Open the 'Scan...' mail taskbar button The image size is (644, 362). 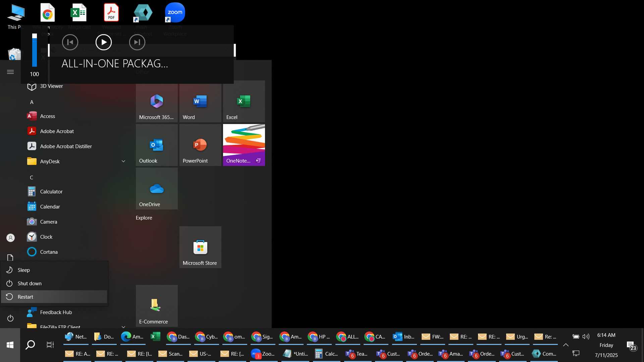tap(170, 354)
